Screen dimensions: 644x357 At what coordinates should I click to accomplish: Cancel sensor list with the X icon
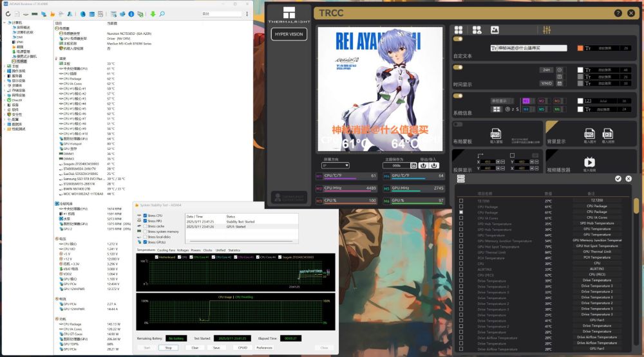click(x=629, y=179)
